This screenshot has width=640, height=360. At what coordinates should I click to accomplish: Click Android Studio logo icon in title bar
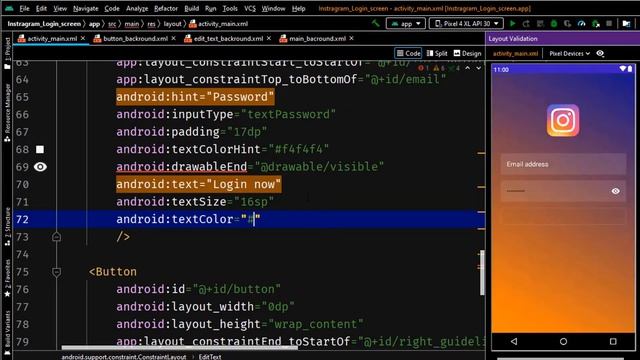(x=9, y=8)
